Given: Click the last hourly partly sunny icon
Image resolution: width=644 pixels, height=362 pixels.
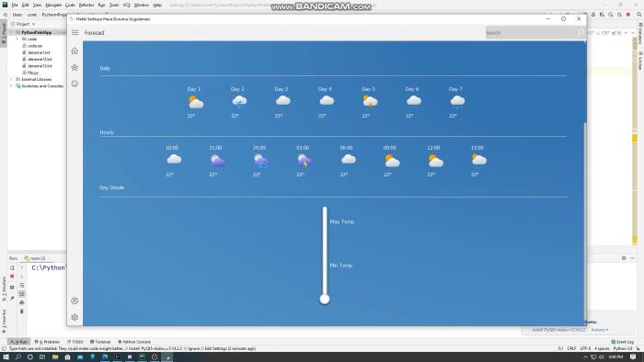Looking at the screenshot, I should pyautogui.click(x=479, y=160).
